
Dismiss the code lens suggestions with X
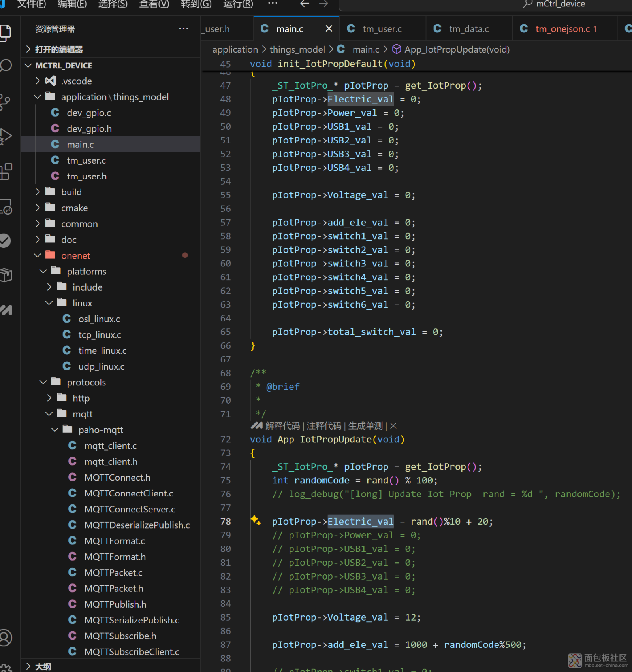coord(393,426)
